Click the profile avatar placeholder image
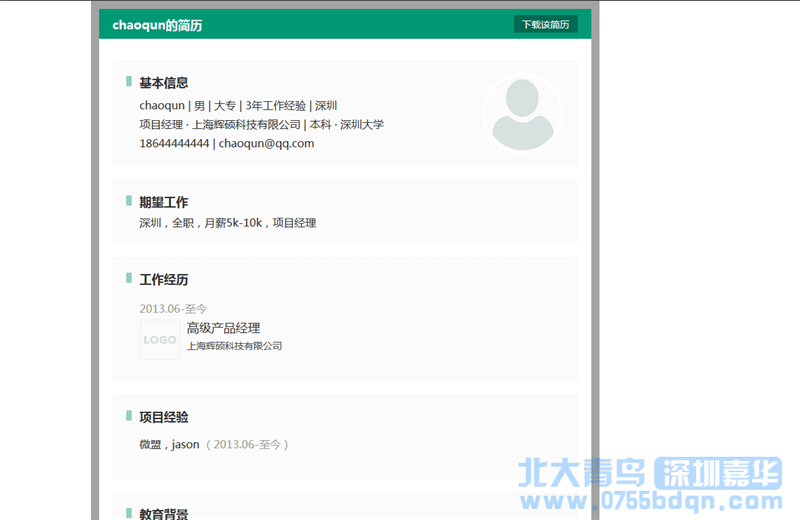Image resolution: width=800 pixels, height=520 pixels. pyautogui.click(x=521, y=114)
